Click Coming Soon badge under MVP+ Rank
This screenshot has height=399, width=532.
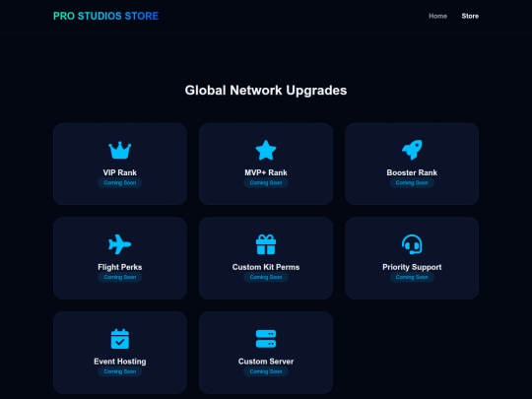point(266,182)
